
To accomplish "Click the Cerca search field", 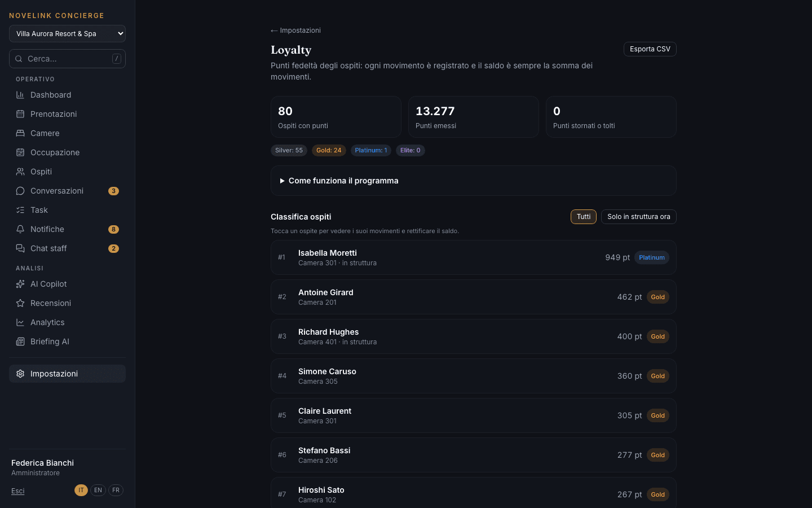I will click(67, 59).
